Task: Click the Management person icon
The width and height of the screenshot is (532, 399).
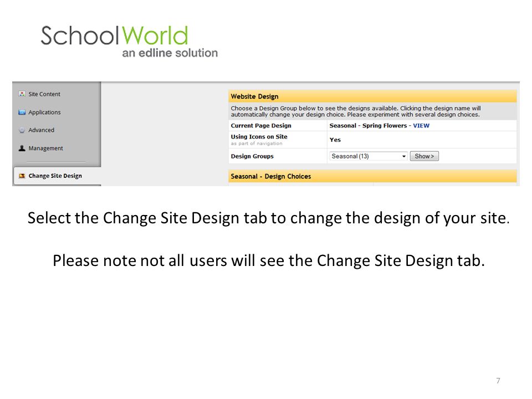Action: click(x=22, y=149)
